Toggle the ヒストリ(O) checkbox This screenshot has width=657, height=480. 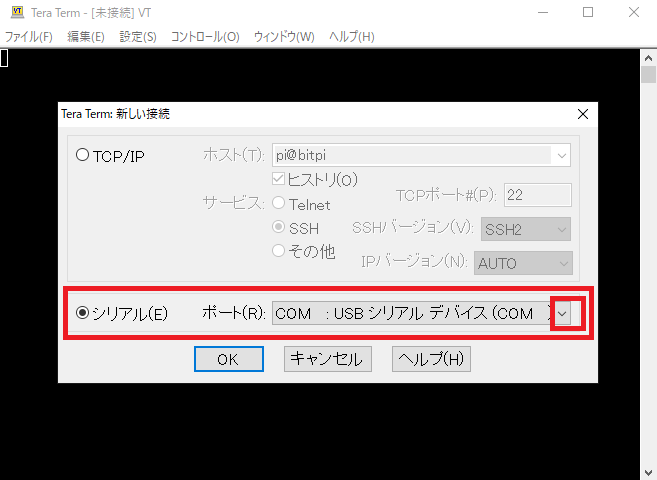click(x=278, y=179)
